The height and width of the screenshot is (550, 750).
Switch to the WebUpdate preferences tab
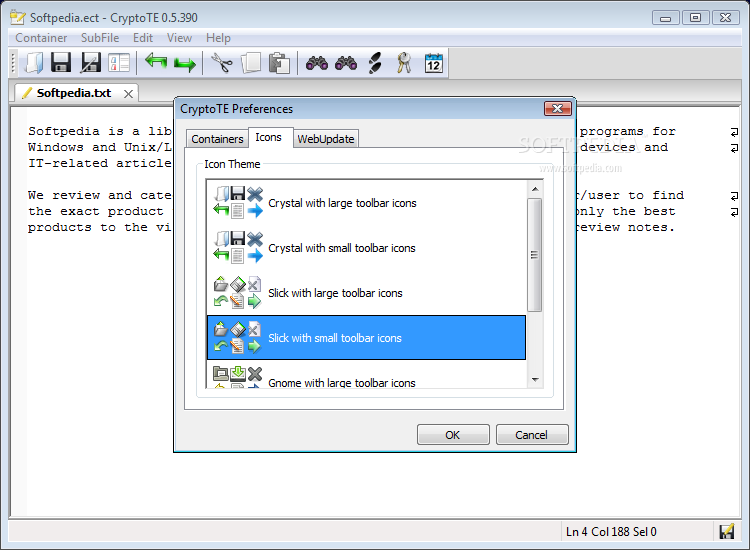[x=326, y=139]
